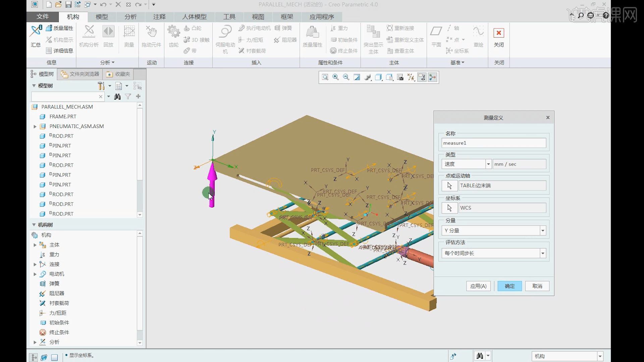Click the Apply (应用(A)) button
644x362 pixels.
tap(478, 286)
